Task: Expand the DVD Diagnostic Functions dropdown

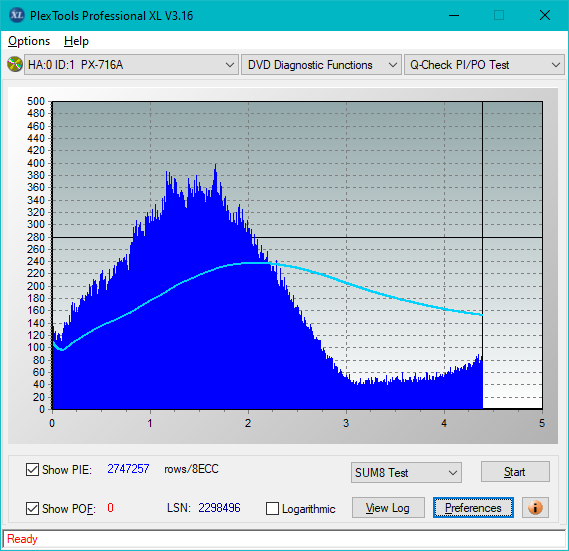Action: (x=321, y=65)
